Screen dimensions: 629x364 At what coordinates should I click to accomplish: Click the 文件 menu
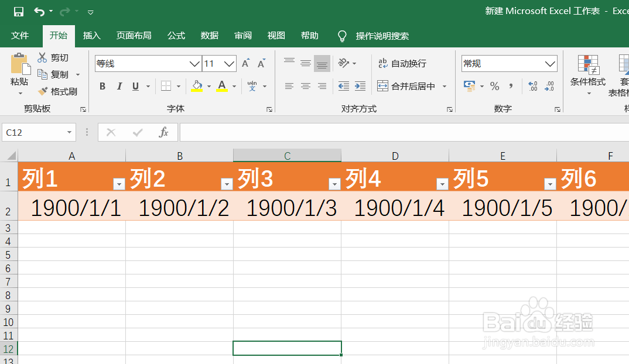(x=20, y=36)
